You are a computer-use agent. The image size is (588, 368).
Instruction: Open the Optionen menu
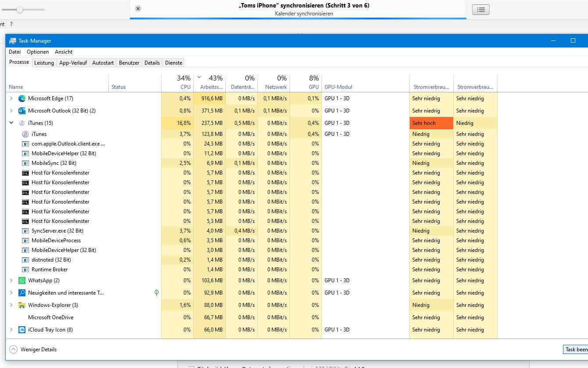click(38, 52)
